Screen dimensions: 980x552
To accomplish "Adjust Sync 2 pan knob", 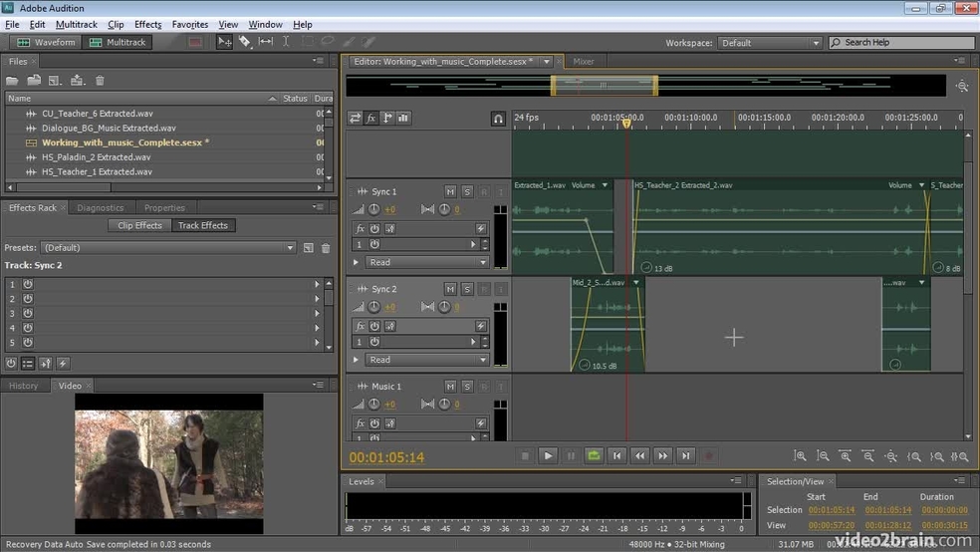I will coord(444,307).
